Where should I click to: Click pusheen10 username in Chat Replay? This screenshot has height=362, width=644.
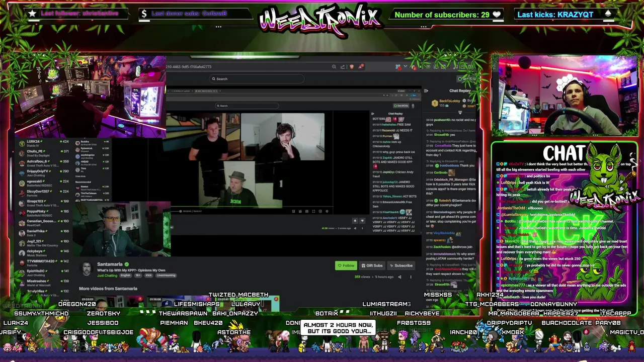point(442,120)
